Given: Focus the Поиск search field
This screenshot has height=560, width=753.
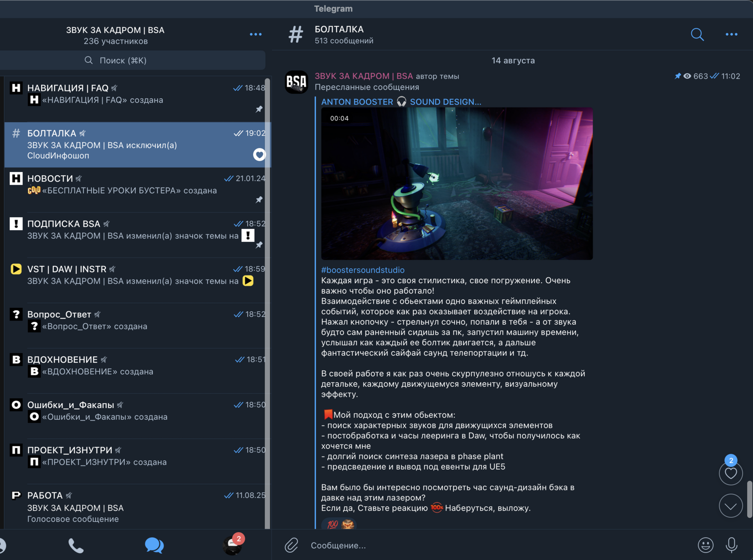Looking at the screenshot, I should tap(133, 60).
